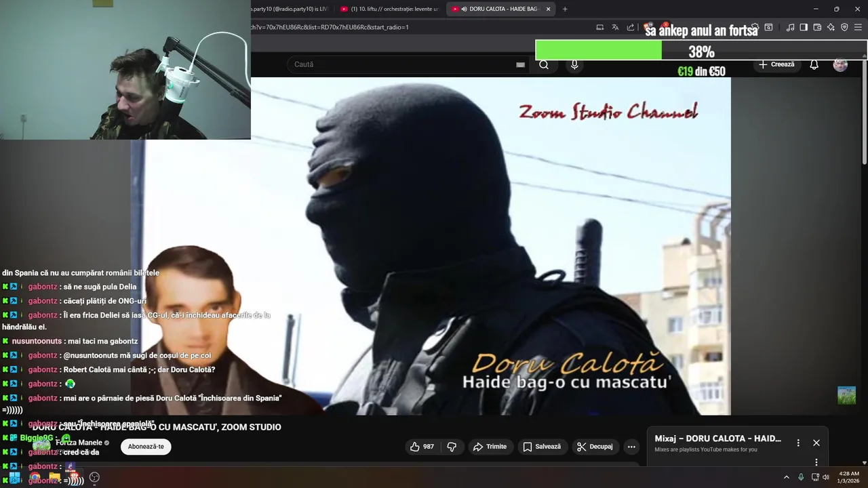Image resolution: width=868 pixels, height=488 pixels.
Task: Open the network tray icon
Action: click(815, 477)
